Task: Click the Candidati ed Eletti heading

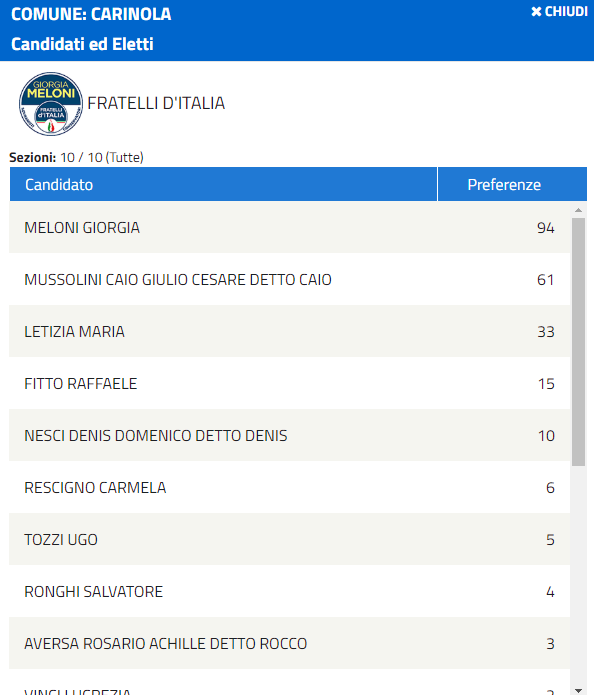Action: [x=82, y=44]
